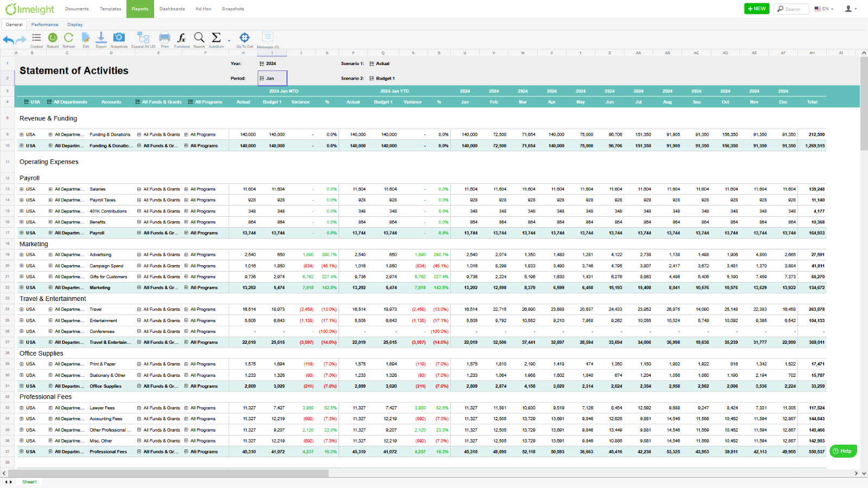Open the Documents menu
Viewport: 868px width, 488px height.
coord(77,9)
